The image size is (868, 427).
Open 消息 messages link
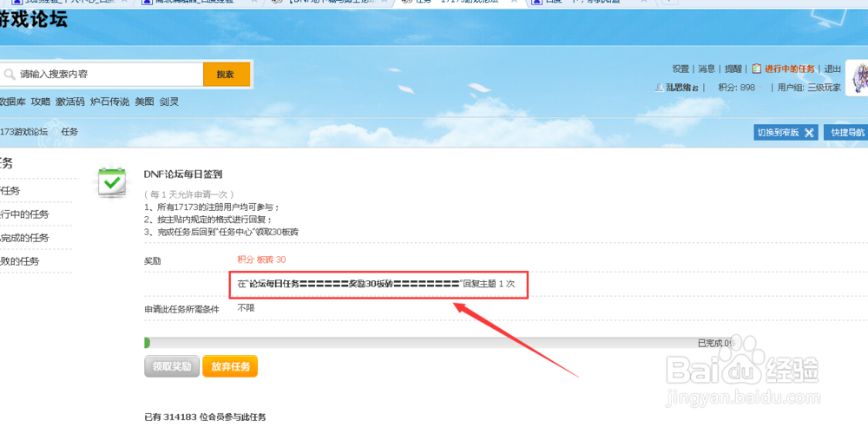(x=707, y=69)
